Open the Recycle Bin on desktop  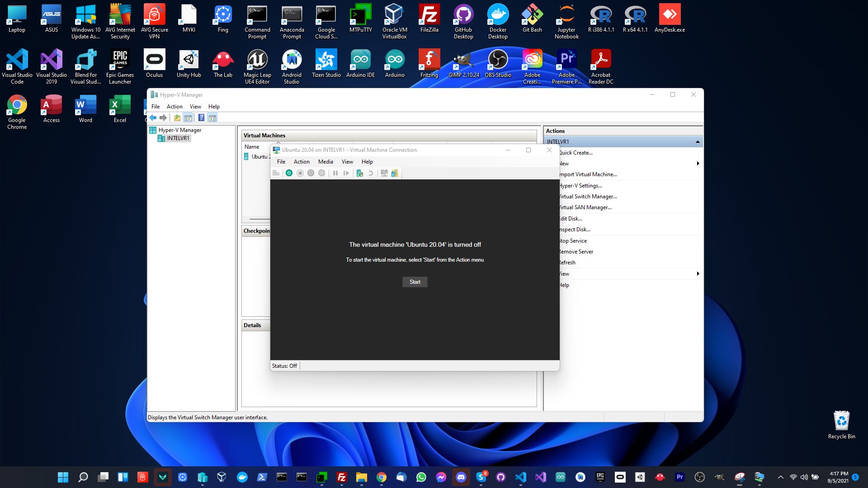841,425
